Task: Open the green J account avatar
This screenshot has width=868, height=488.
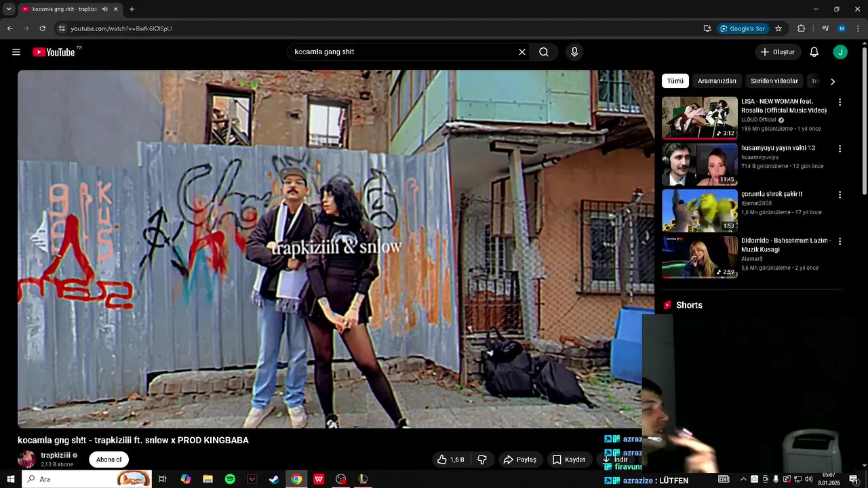Action: pyautogui.click(x=840, y=52)
